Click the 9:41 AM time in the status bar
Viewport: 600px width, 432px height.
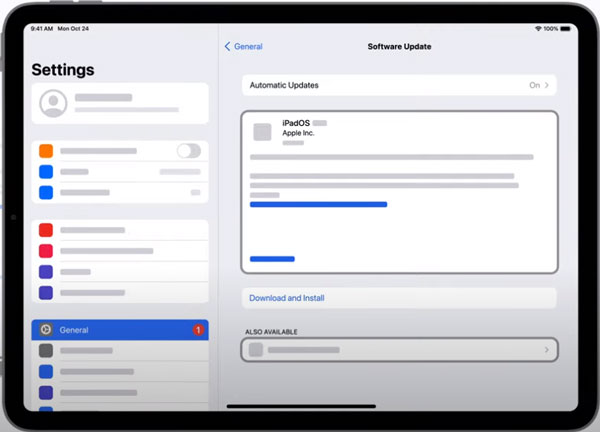coord(42,29)
